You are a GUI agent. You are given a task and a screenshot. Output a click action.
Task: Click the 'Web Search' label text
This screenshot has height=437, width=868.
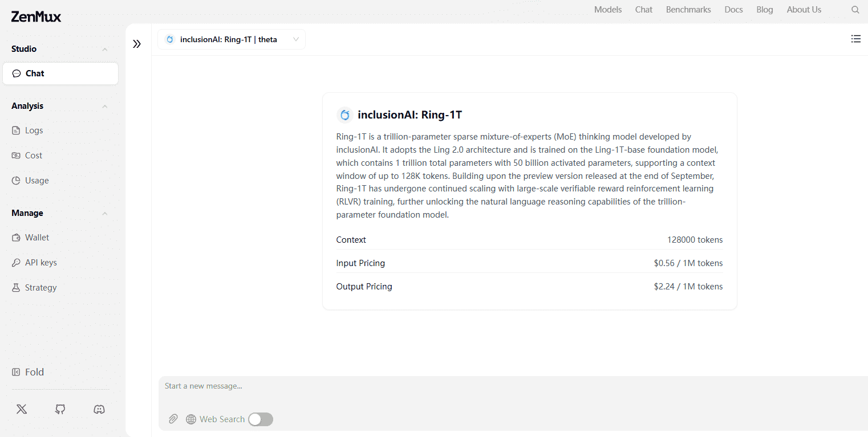(222, 419)
